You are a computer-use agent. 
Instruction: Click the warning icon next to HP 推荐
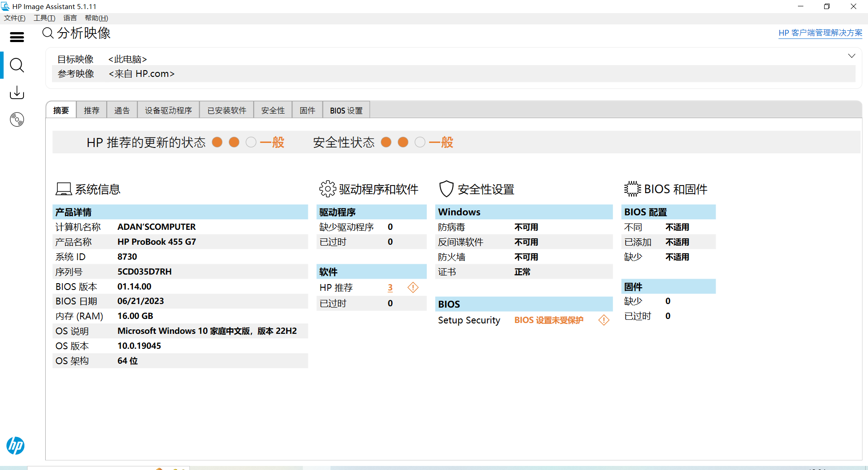tap(413, 288)
